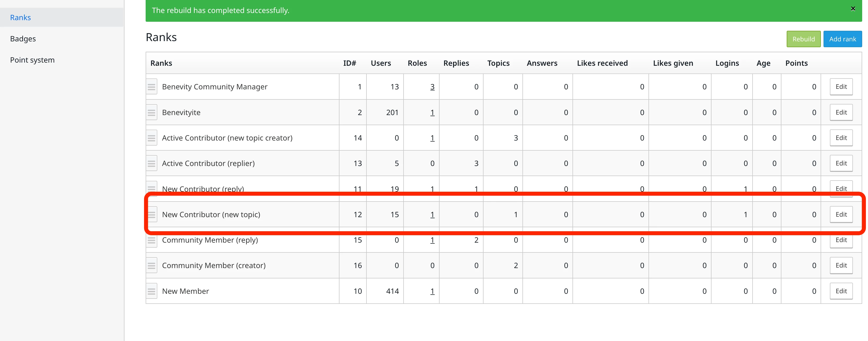Edit New Contributor (new topic) rank
The width and height of the screenshot is (868, 341).
[x=841, y=215]
